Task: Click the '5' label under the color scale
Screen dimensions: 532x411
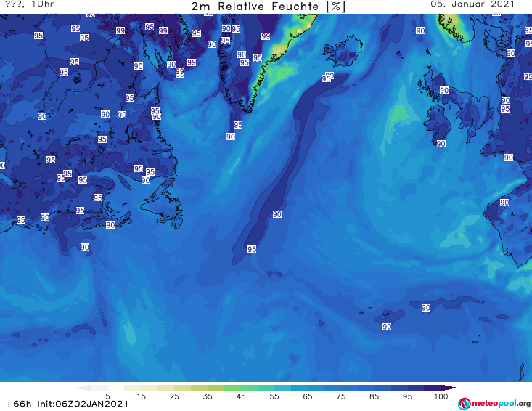Action: point(107,396)
